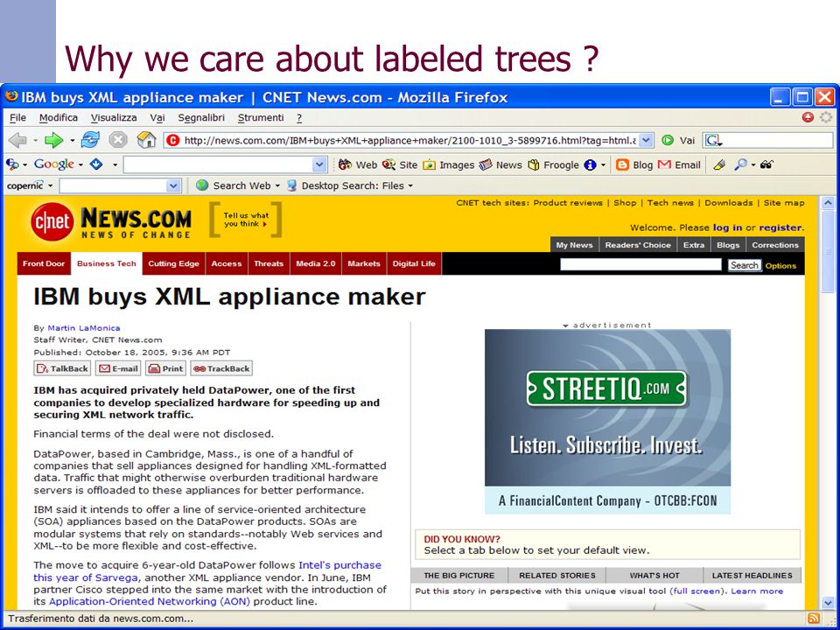Screen dimensions: 840x630
Task: Click the StreetIQ.com advertisement
Action: click(x=607, y=422)
